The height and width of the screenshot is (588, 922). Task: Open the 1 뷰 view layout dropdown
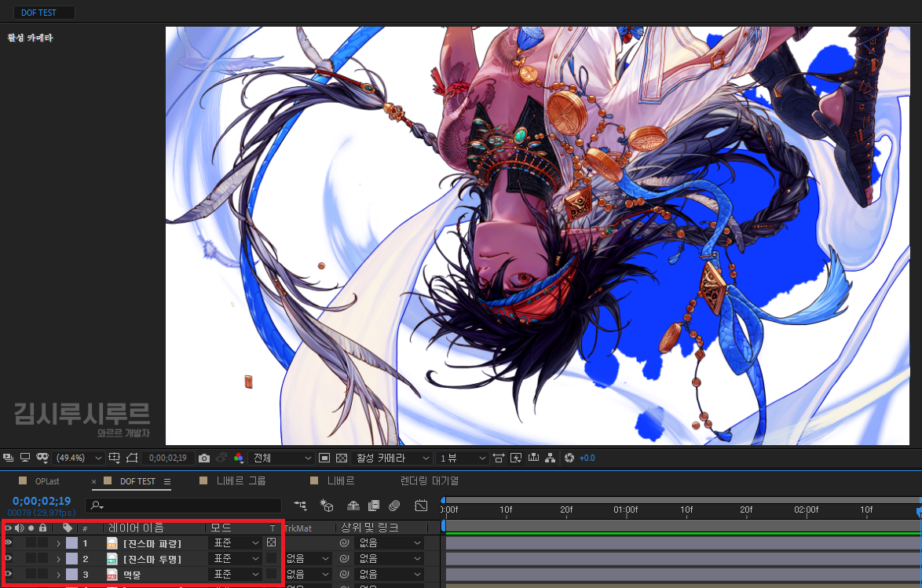(463, 458)
